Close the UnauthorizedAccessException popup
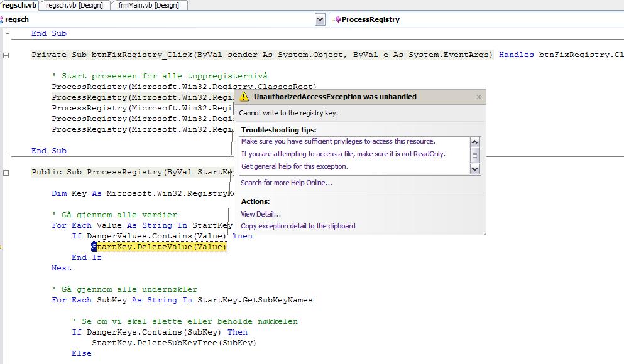Viewport: 624px width, 364px height. [479, 97]
